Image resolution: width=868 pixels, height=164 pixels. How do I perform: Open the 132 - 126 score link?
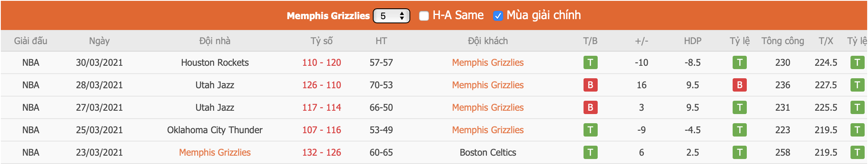pos(322,152)
